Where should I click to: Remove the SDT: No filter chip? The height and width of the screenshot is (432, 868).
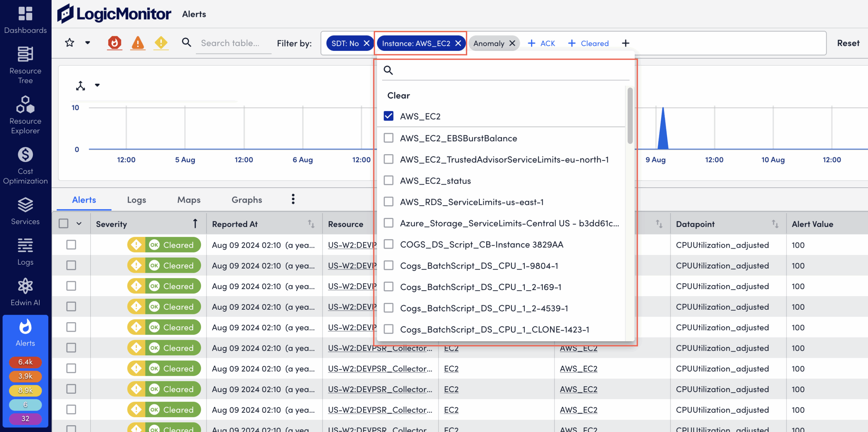tap(367, 43)
